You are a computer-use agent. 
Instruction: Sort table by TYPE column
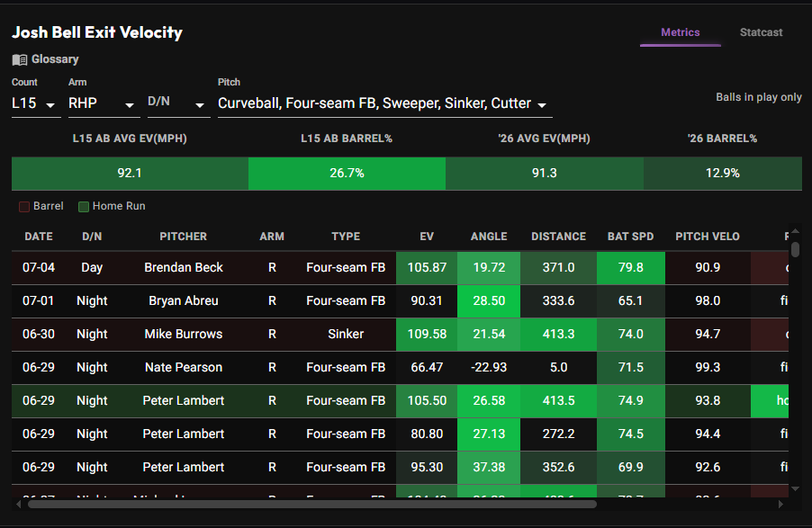coord(346,237)
